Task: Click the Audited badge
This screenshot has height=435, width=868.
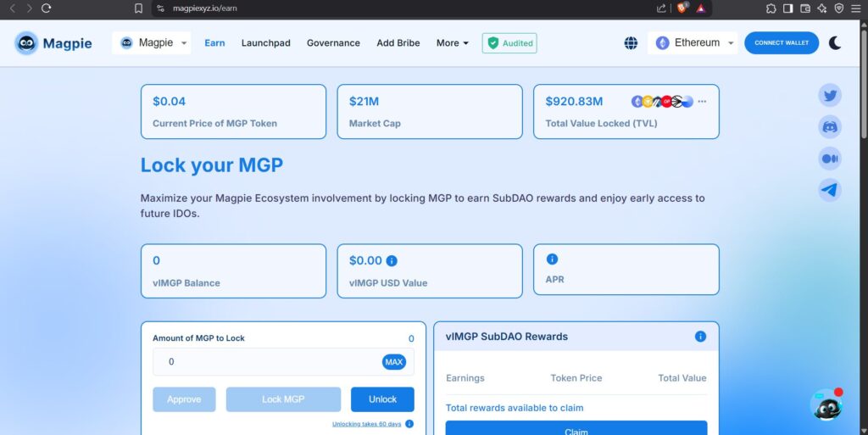Action: tap(509, 43)
